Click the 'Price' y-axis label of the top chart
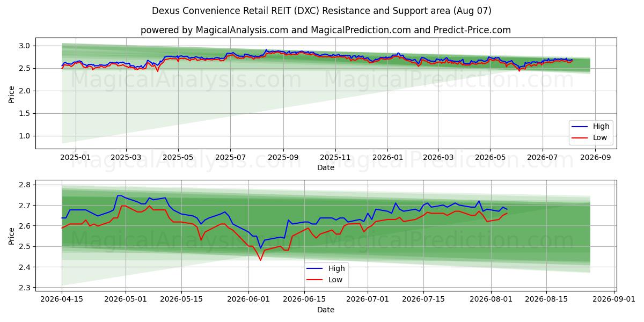The image size is (644, 322). point(12,94)
